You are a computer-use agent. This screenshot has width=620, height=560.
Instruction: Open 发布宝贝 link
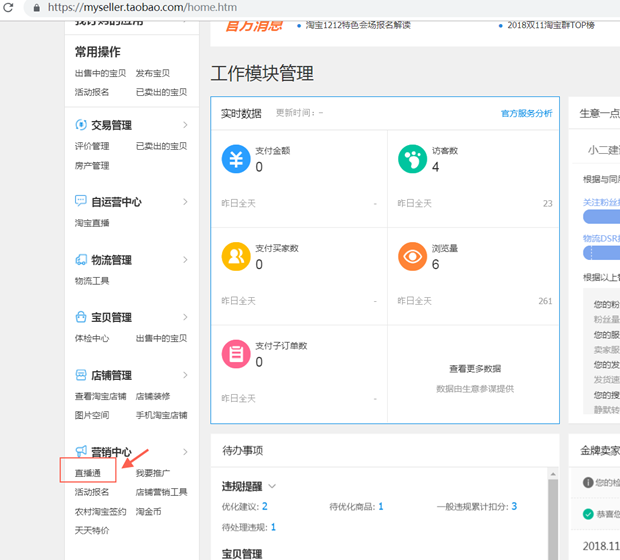(x=153, y=73)
